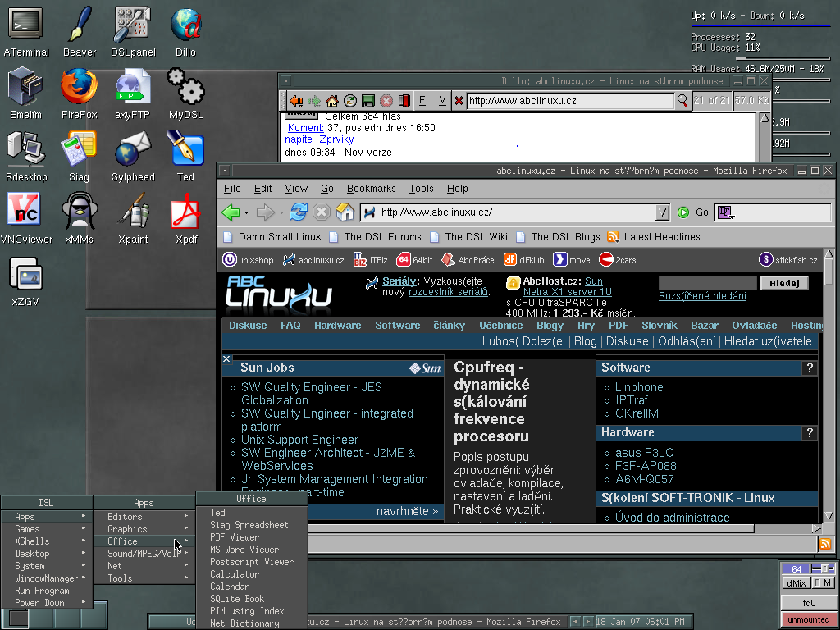Expand the Firefox URL bar dropdown
Screen dimensions: 840x630
tap(663, 212)
